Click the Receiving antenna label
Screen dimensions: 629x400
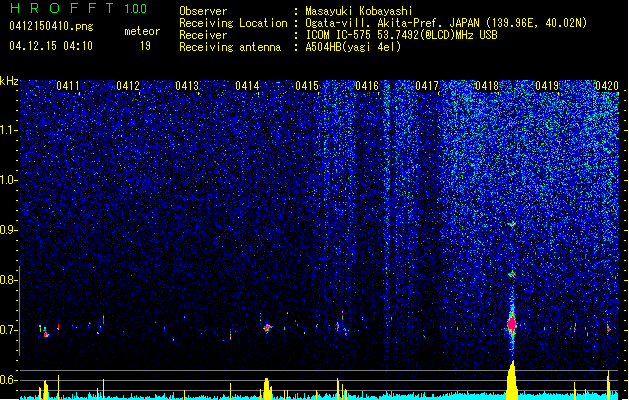pos(230,47)
